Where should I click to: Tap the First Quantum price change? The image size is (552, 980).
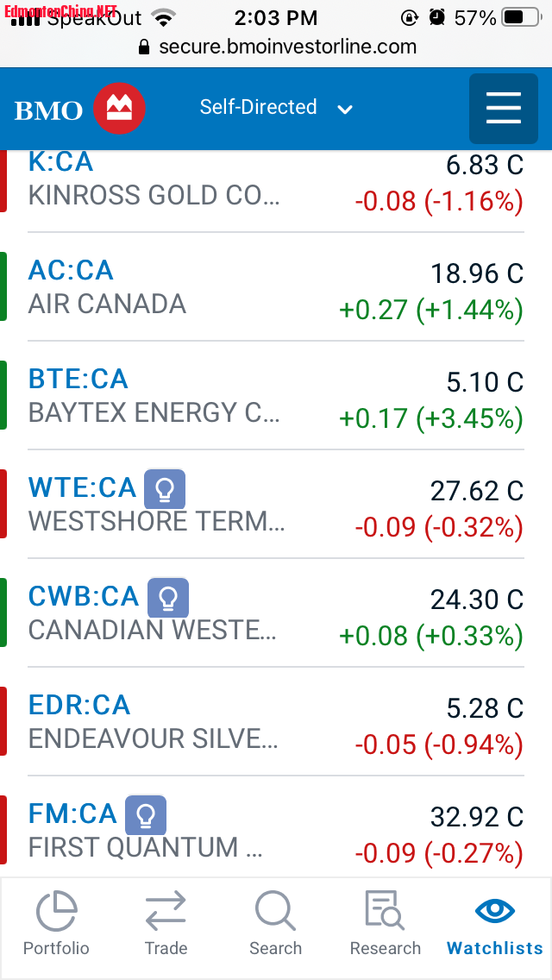point(438,852)
